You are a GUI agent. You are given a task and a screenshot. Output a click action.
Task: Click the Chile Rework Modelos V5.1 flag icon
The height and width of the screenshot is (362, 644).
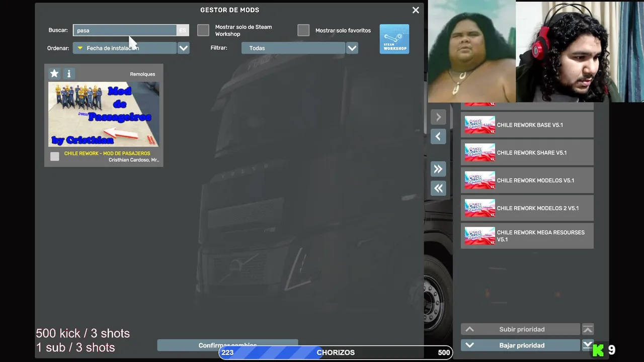[479, 180]
